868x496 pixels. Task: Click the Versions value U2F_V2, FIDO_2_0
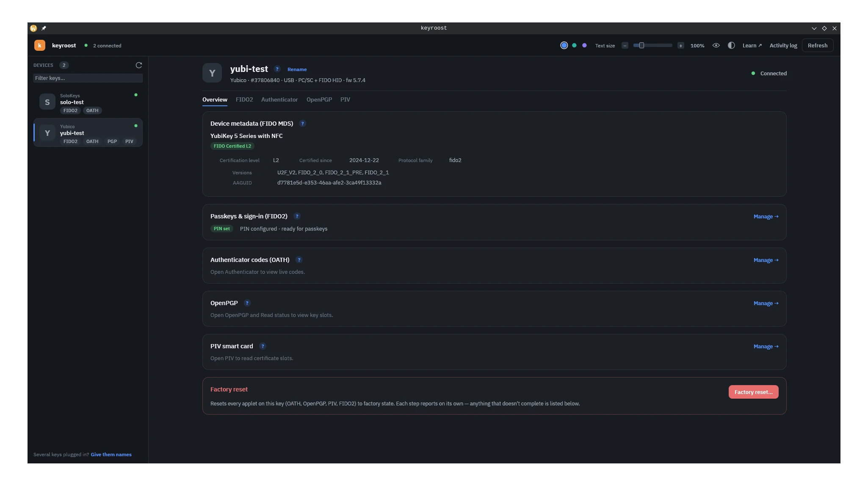pyautogui.click(x=333, y=173)
